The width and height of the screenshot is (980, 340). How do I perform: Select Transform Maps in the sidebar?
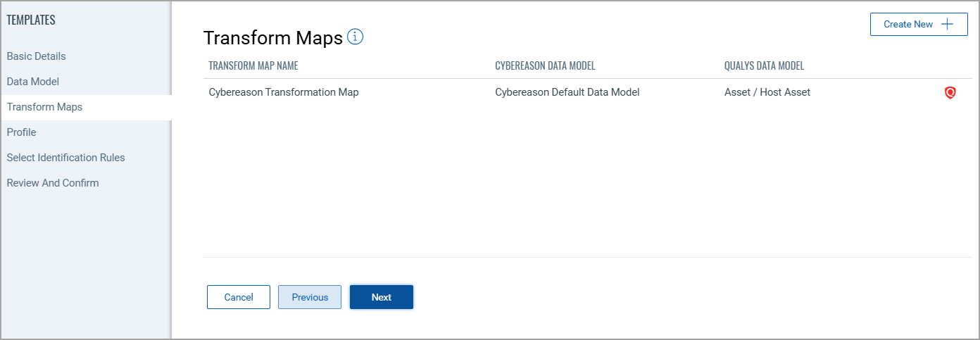[x=44, y=107]
